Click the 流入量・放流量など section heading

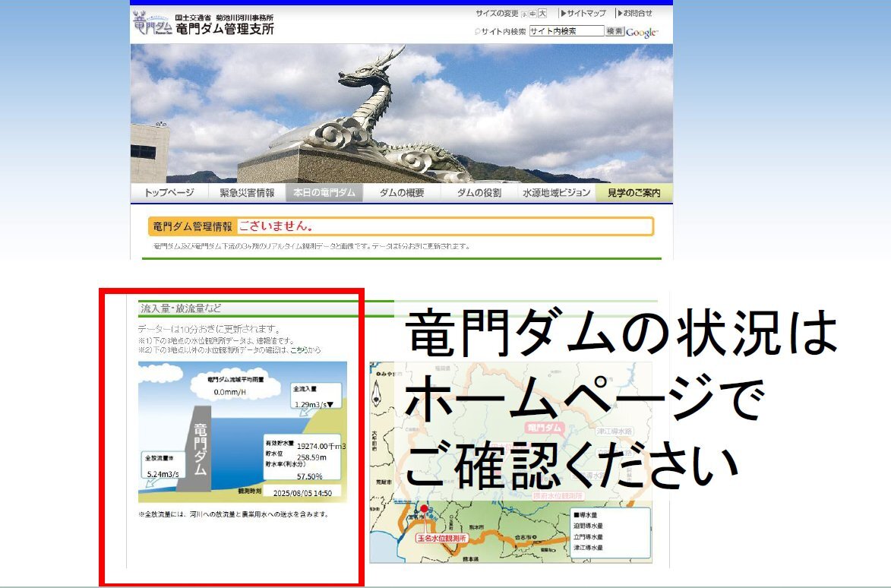[181, 308]
